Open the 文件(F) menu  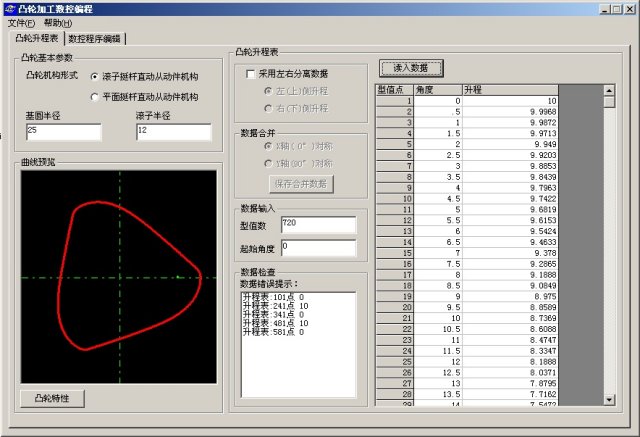pyautogui.click(x=21, y=23)
